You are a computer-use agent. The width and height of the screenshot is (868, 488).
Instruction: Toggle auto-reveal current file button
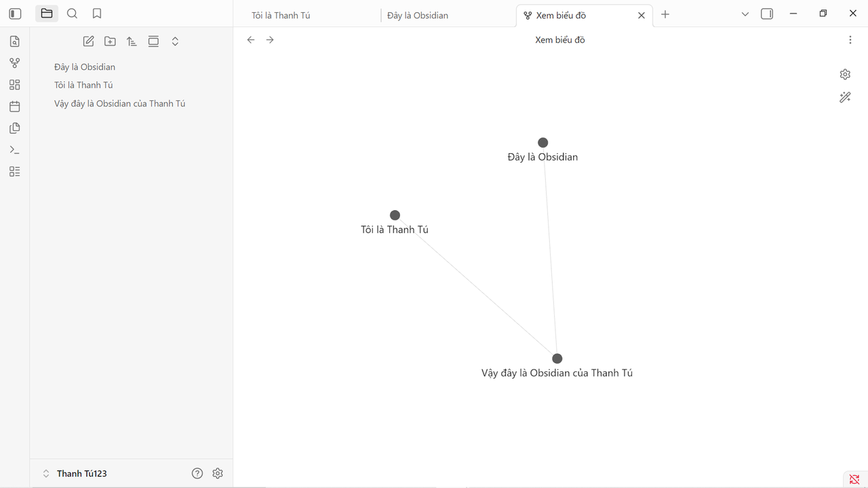153,41
